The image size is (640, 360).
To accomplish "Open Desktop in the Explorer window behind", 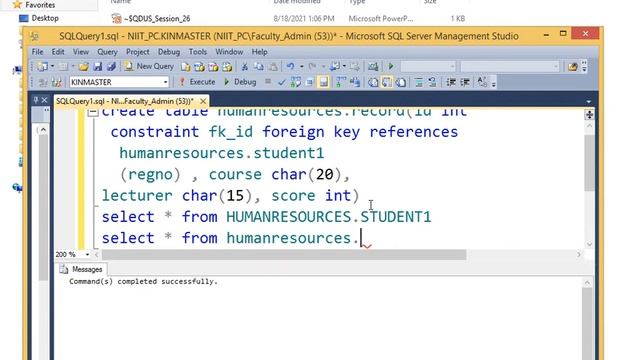I will [x=39, y=18].
